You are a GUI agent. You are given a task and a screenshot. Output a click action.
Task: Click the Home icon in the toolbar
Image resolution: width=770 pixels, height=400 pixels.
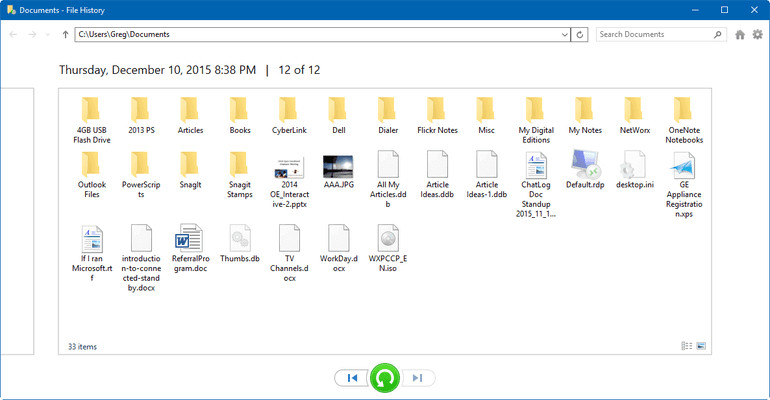tap(740, 34)
